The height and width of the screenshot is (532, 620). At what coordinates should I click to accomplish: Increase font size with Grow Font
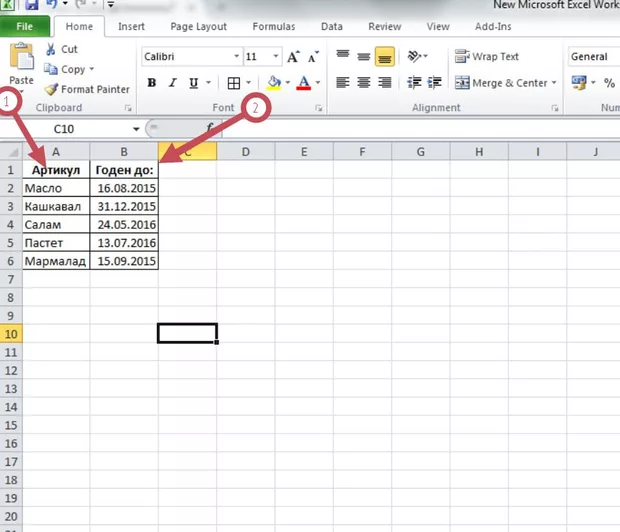(293, 57)
